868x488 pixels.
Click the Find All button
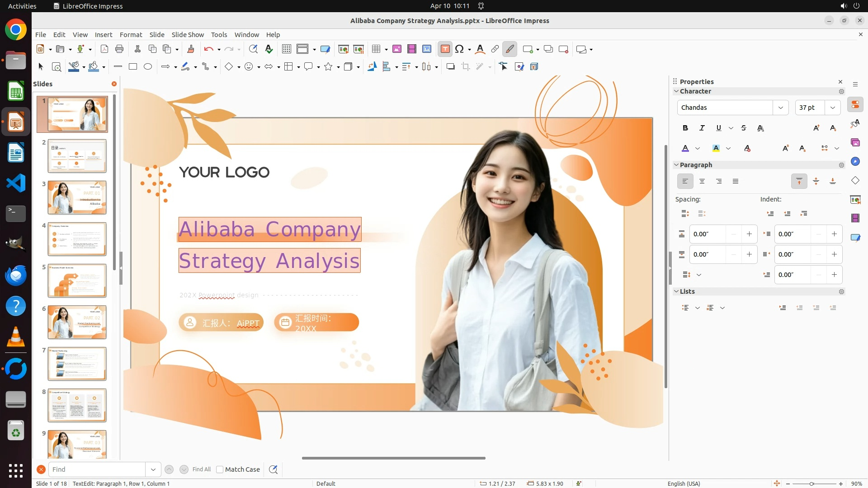pyautogui.click(x=201, y=469)
